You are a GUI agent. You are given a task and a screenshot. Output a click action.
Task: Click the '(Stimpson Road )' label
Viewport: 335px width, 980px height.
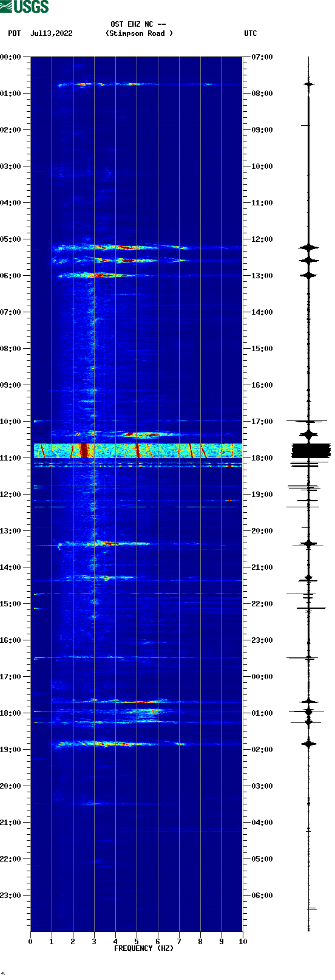pyautogui.click(x=139, y=33)
